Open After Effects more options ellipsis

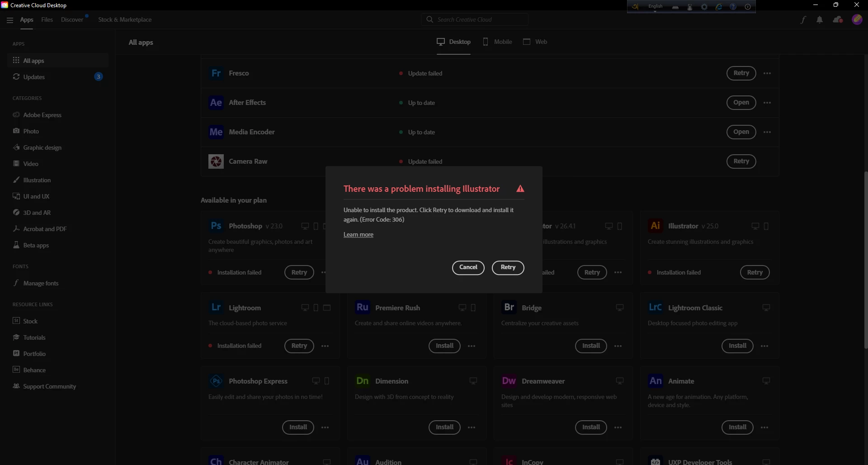tap(767, 103)
